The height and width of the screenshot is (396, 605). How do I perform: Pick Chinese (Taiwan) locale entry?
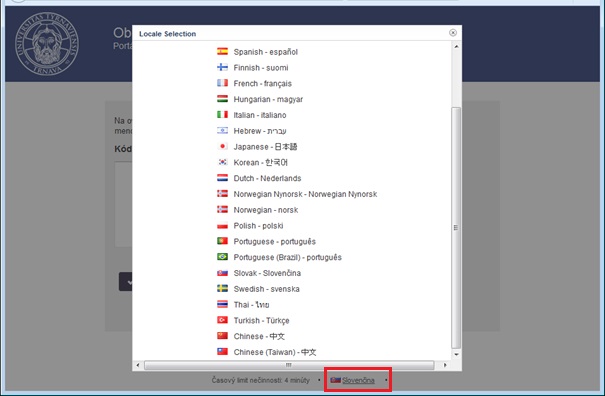point(275,352)
